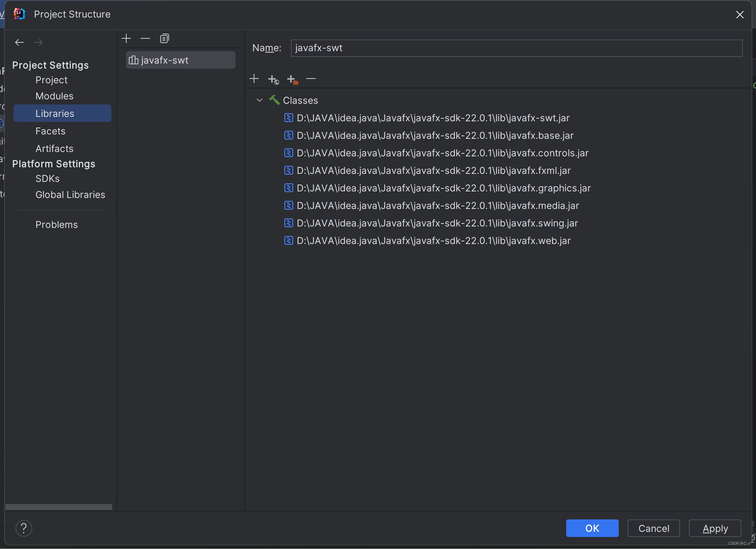Click the remove library minus icon
This screenshot has width=756, height=549.
point(145,38)
